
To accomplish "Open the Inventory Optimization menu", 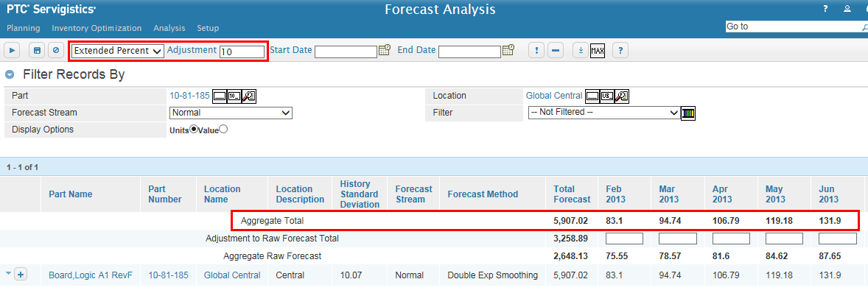I will tap(97, 28).
